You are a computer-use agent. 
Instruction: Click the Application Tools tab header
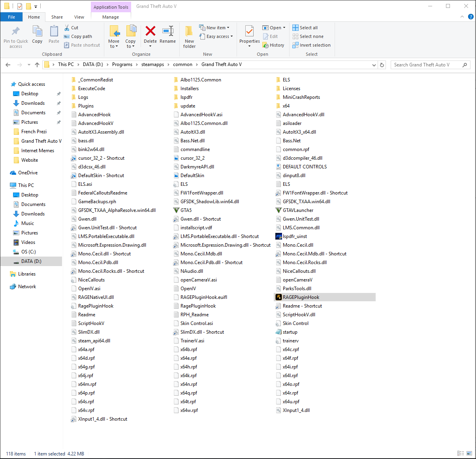111,7
